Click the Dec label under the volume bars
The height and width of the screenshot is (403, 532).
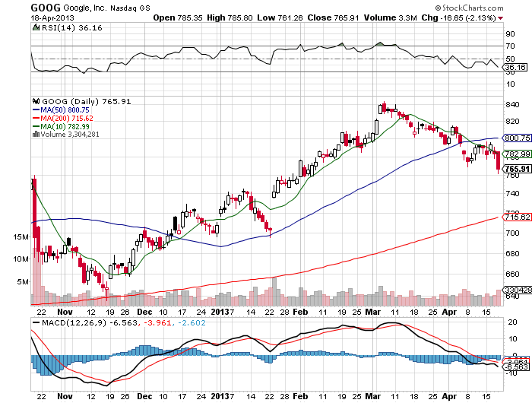tap(144, 312)
